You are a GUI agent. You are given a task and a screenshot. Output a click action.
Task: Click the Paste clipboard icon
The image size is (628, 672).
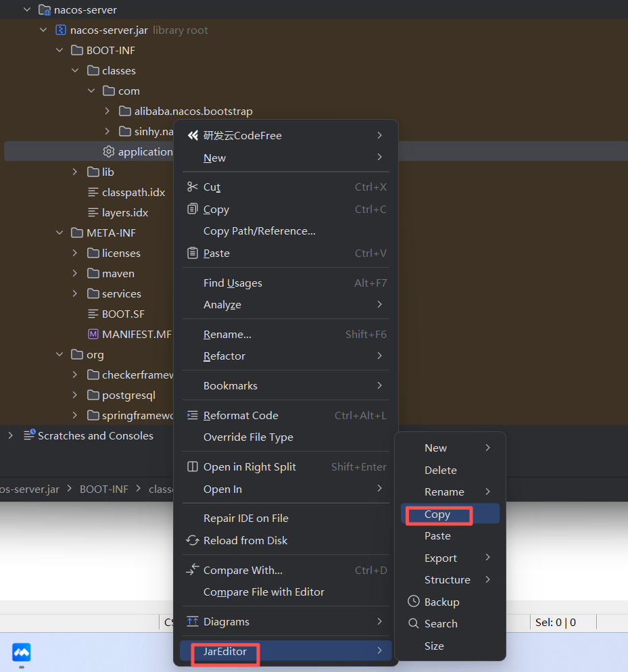pyautogui.click(x=193, y=253)
